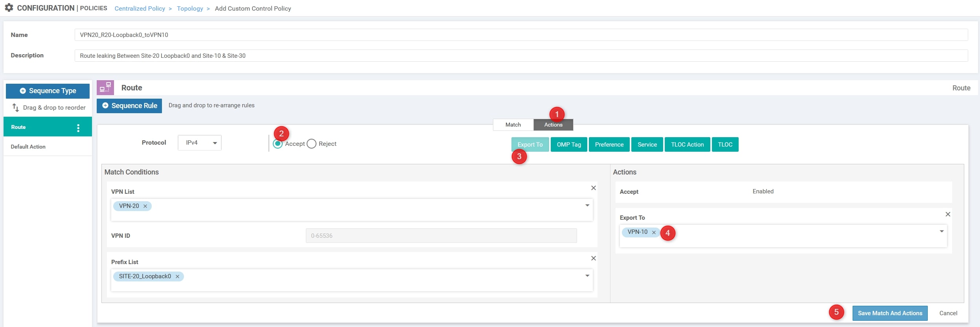Select the Accept radio button
980x327 pixels.
[x=278, y=144]
